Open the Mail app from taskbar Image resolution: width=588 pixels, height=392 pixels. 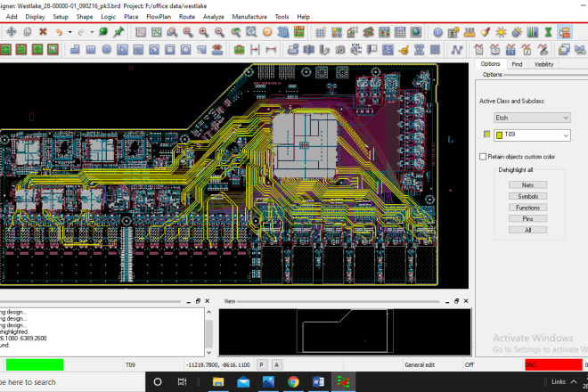(243, 382)
